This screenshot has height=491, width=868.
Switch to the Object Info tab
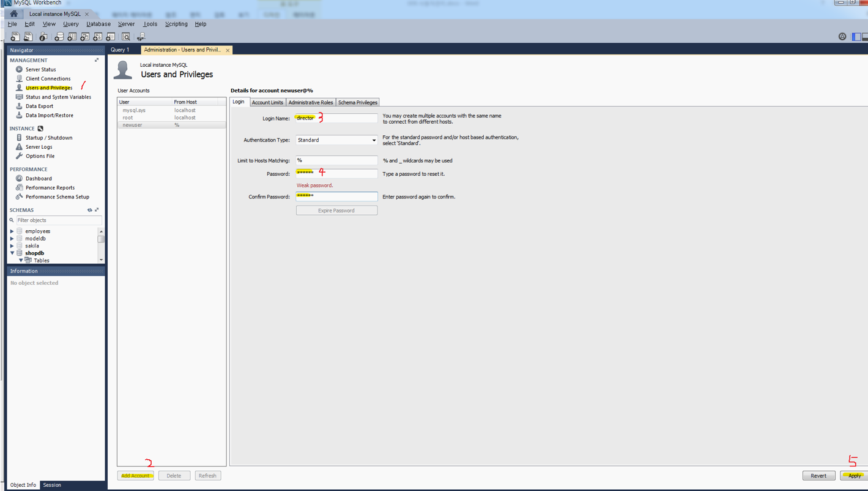23,485
